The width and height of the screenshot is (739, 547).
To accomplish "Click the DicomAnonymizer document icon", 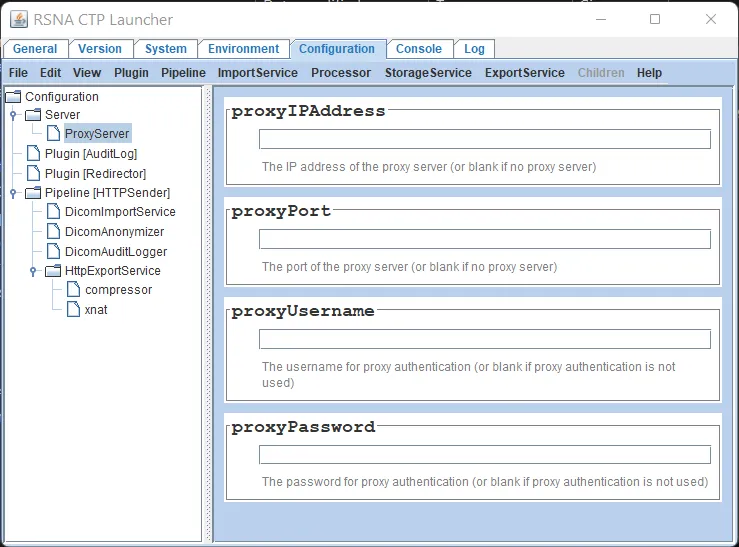I will [53, 231].
